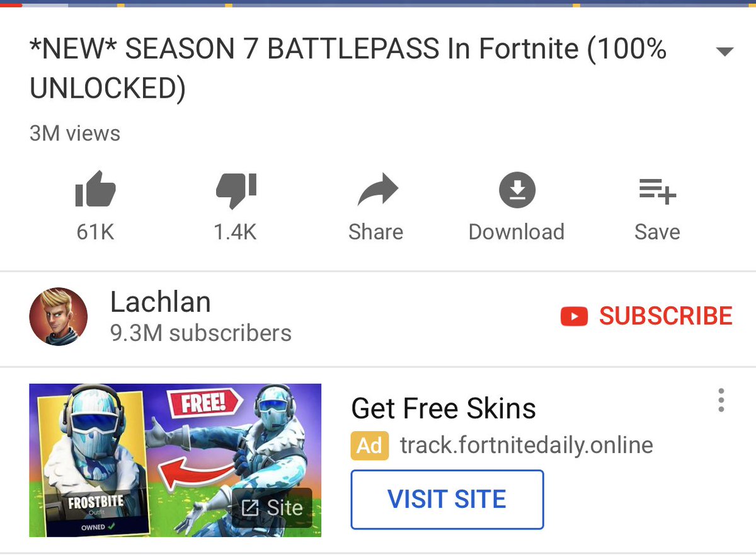Click the yellow Ad badge
The width and height of the screenshot is (756, 559).
(370, 446)
